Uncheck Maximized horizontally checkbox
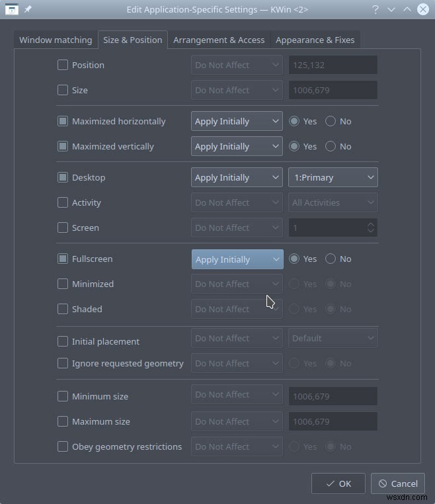Screen dimensions: 435x504 tap(63, 121)
